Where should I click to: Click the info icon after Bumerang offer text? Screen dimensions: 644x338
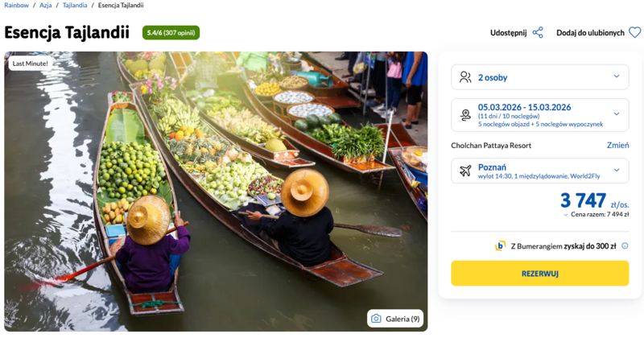(x=625, y=245)
